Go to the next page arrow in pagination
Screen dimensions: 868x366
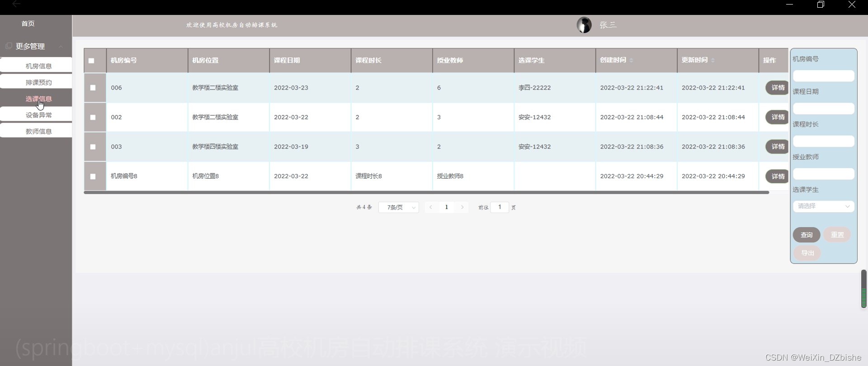[x=462, y=207]
